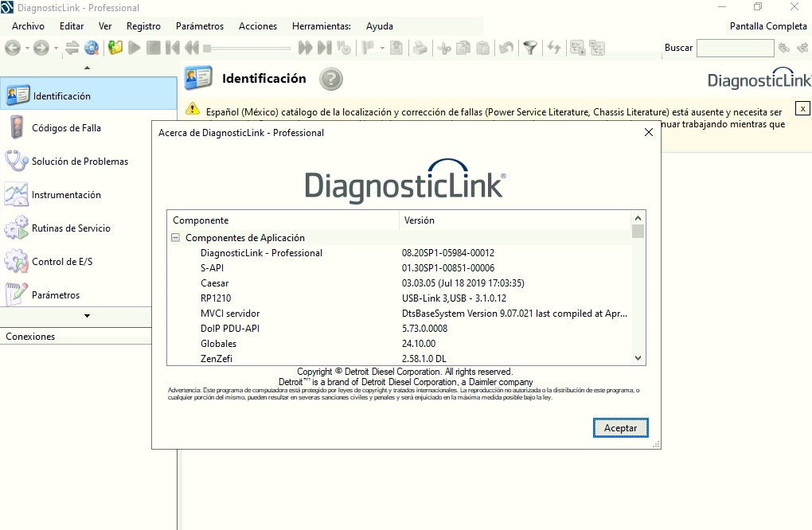Click the undo arrow icon
The height and width of the screenshot is (530, 812).
(506, 48)
